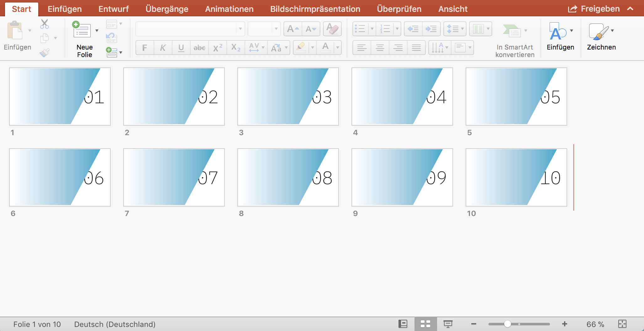Click the Einfügen shapes text icon
The image size is (644, 331).
(557, 31)
